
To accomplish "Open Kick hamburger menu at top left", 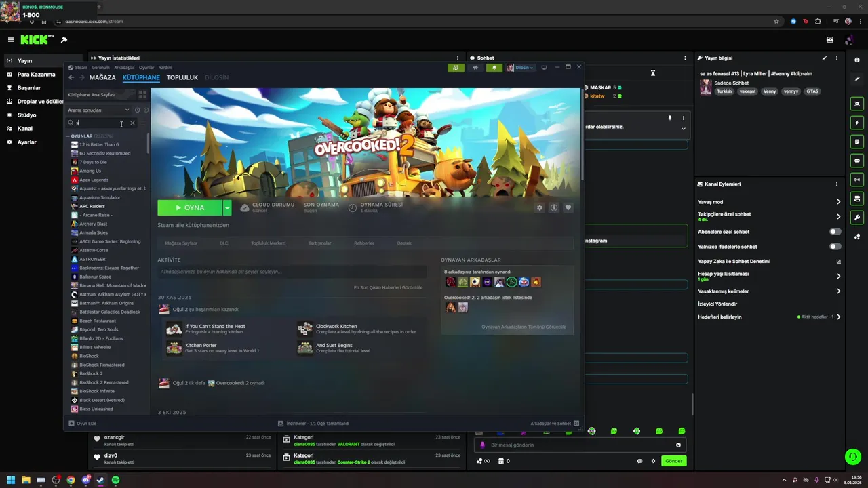I will [x=10, y=40].
